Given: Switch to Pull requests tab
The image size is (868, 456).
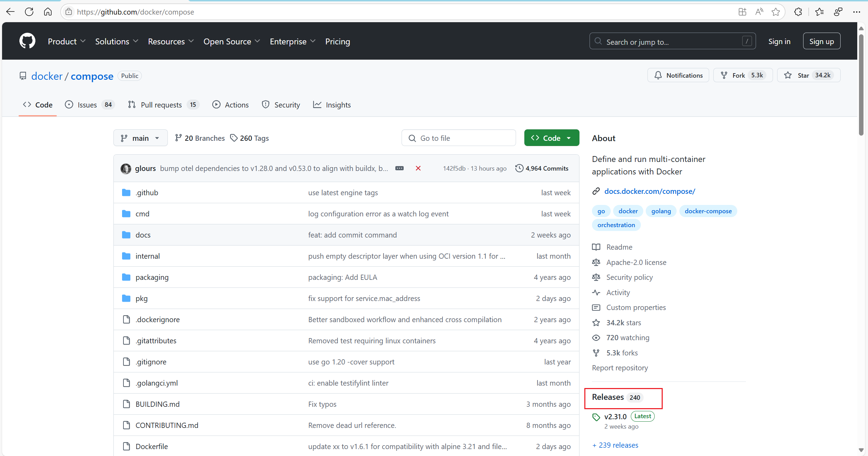Looking at the screenshot, I should point(163,105).
